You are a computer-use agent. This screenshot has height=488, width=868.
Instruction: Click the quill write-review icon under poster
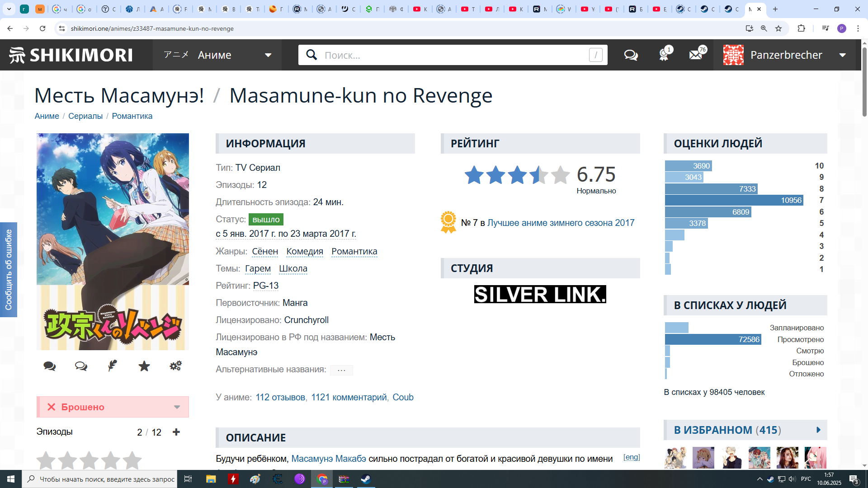tap(113, 366)
